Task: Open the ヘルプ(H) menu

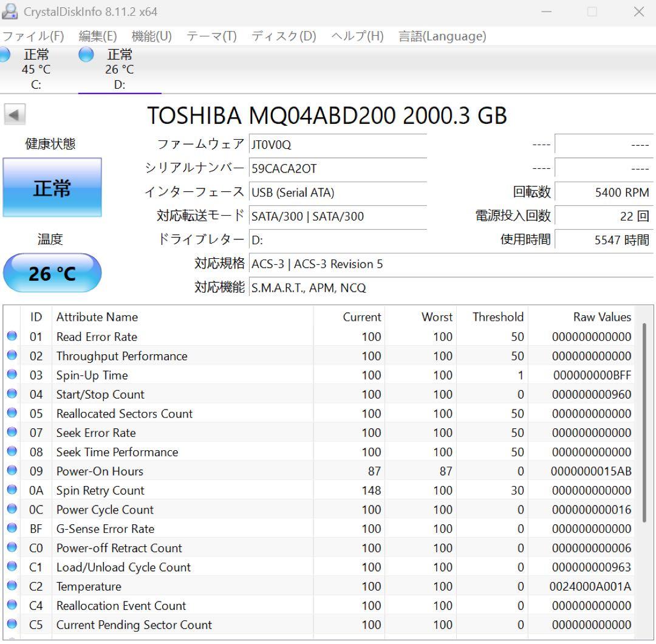Action: click(358, 36)
